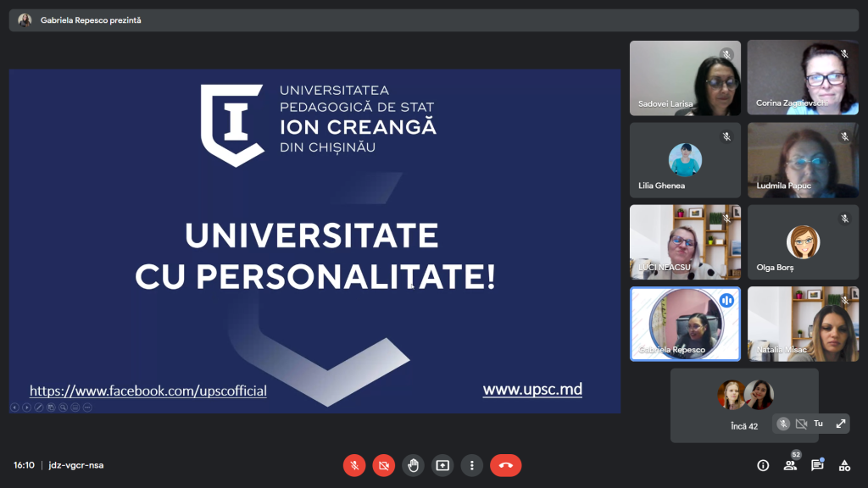The width and height of the screenshot is (868, 488).
Task: Turn on the camera button
Action: (383, 465)
